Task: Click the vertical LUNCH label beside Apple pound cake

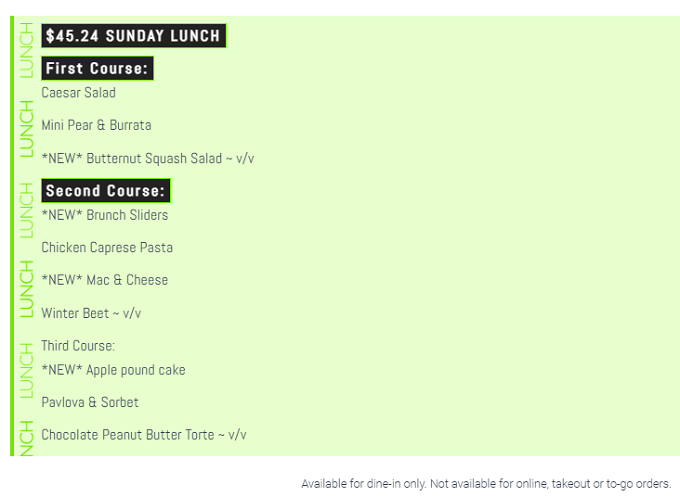Action: click(26, 371)
